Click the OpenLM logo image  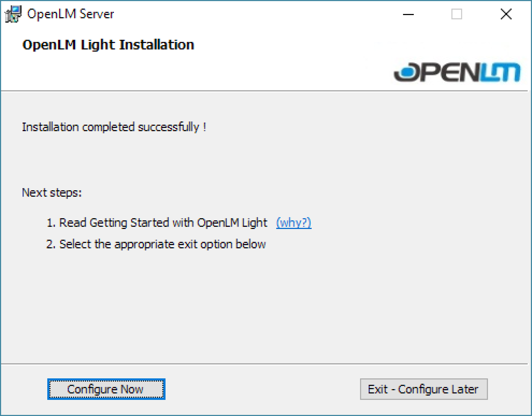(457, 72)
